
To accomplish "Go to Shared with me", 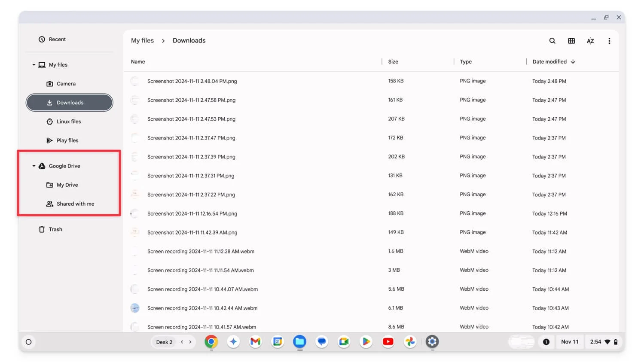I will pos(75,204).
